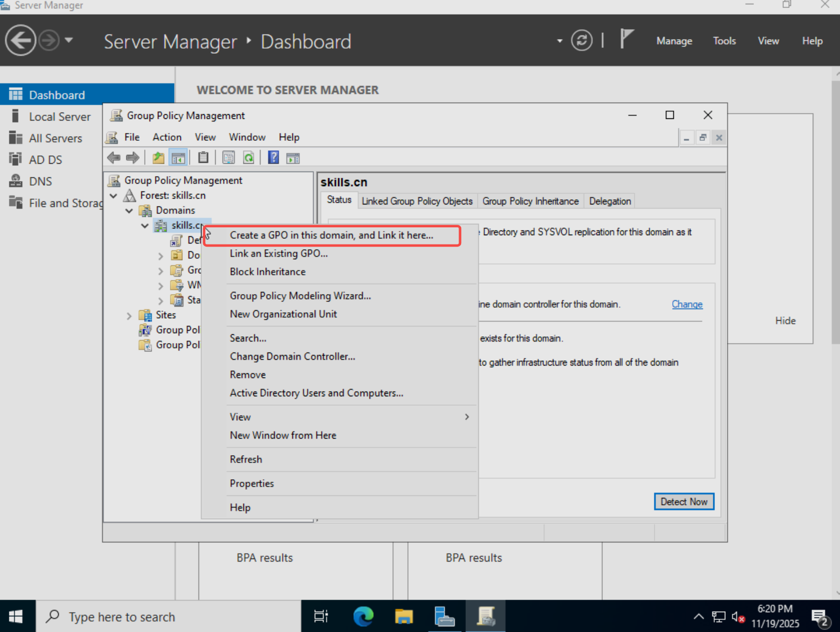Switch to Group Policy Inheritance tab
The height and width of the screenshot is (632, 840).
(530, 201)
